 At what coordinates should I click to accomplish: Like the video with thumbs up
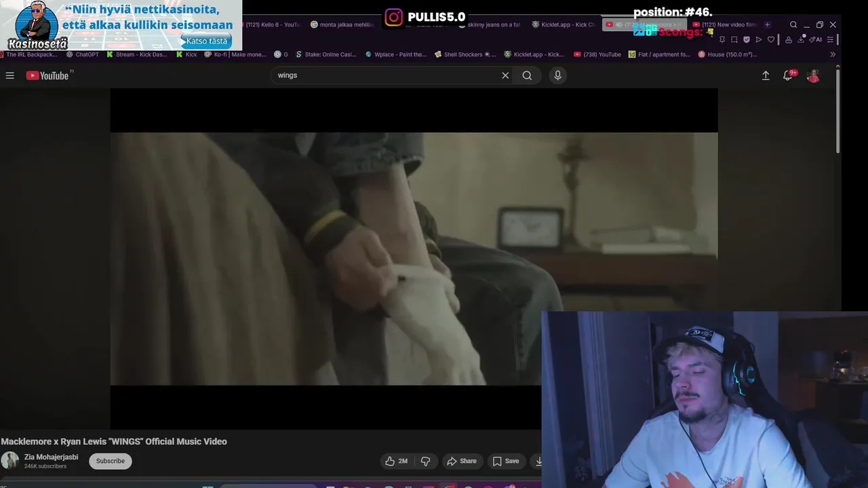click(397, 461)
